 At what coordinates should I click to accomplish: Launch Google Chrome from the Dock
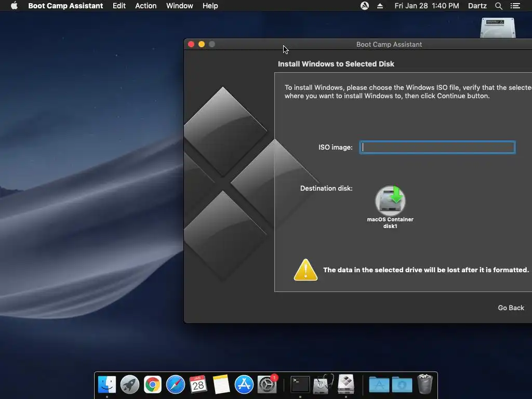pyautogui.click(x=153, y=385)
